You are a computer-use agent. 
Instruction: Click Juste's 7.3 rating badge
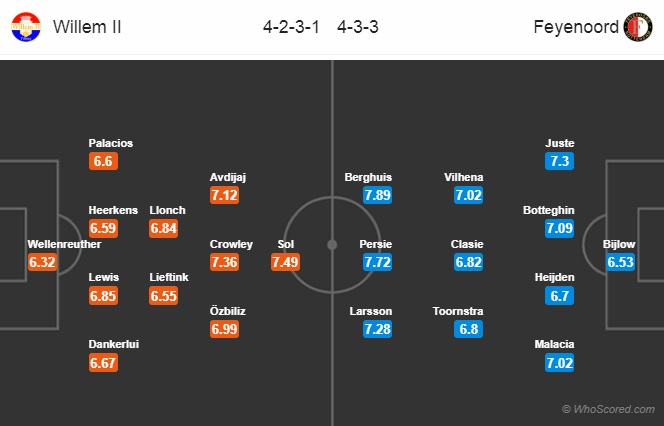coord(559,161)
